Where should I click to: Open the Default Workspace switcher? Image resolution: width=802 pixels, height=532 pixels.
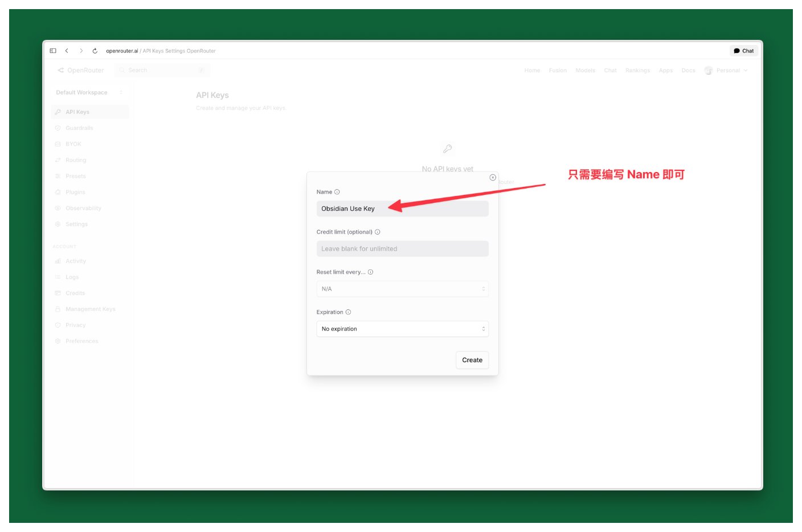click(x=89, y=92)
